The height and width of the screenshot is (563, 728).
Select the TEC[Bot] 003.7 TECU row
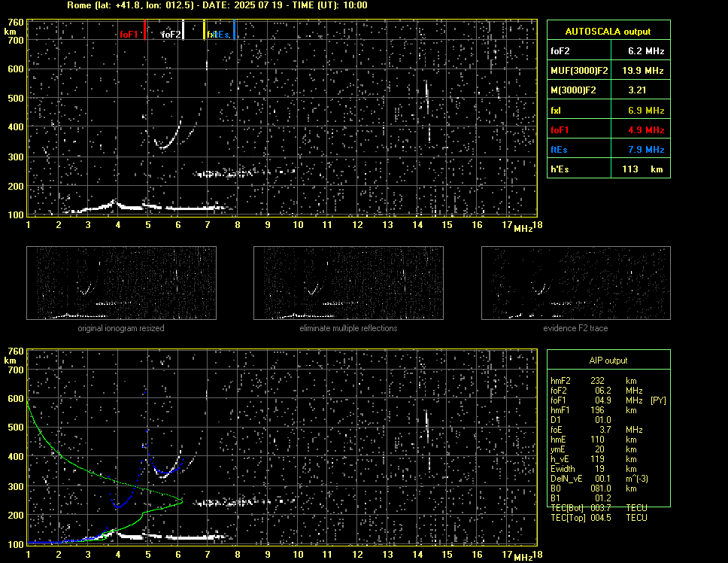(x=599, y=508)
